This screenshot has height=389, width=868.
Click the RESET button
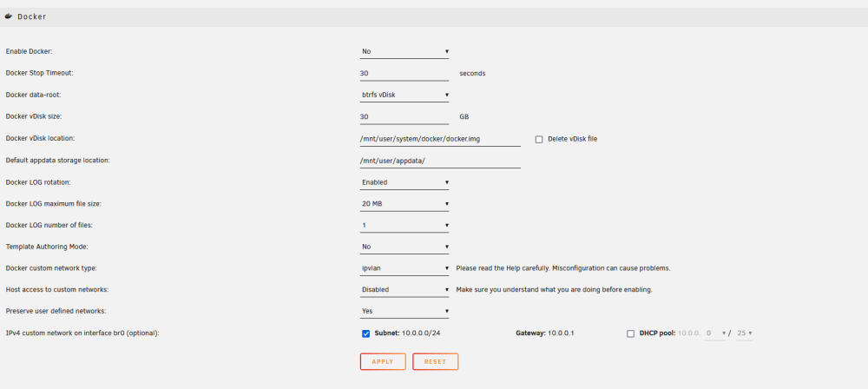click(435, 362)
